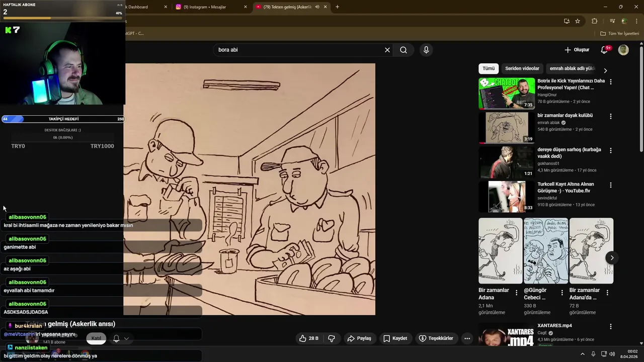
Task: Open the taskbar network icon
Action: click(x=604, y=354)
